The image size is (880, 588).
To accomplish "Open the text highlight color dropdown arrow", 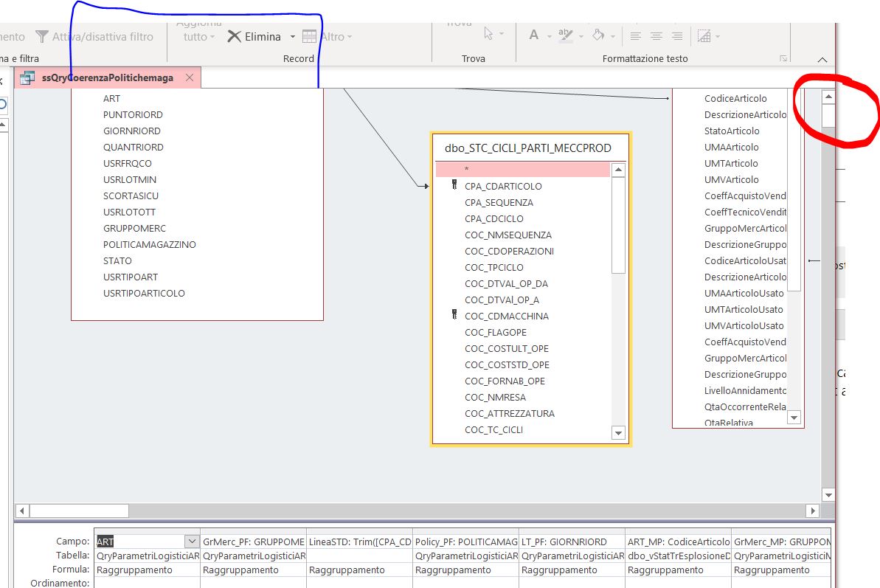I will coord(581,37).
